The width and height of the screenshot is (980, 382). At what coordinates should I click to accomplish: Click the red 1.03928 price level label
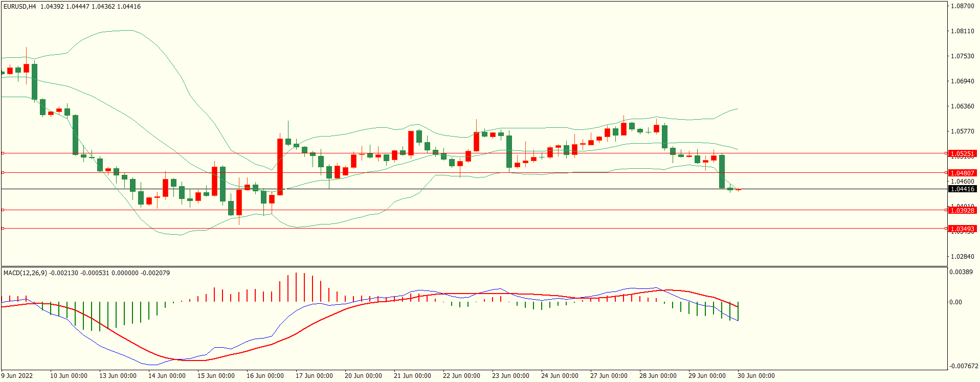(962, 210)
